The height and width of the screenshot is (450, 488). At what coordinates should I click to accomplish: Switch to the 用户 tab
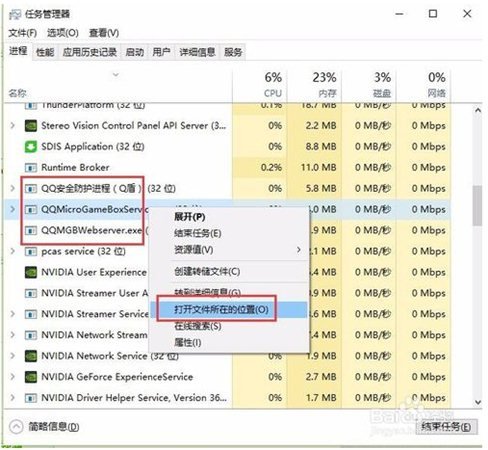click(161, 52)
